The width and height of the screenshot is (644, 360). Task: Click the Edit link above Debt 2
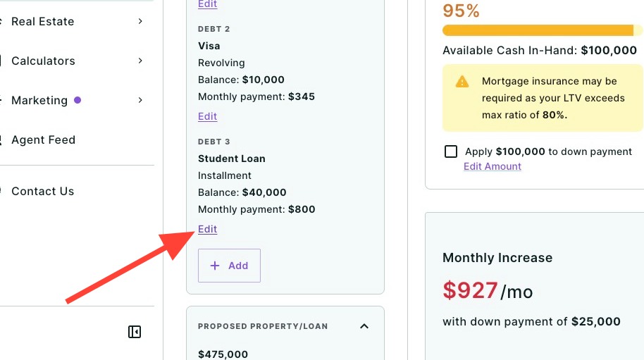point(207,4)
